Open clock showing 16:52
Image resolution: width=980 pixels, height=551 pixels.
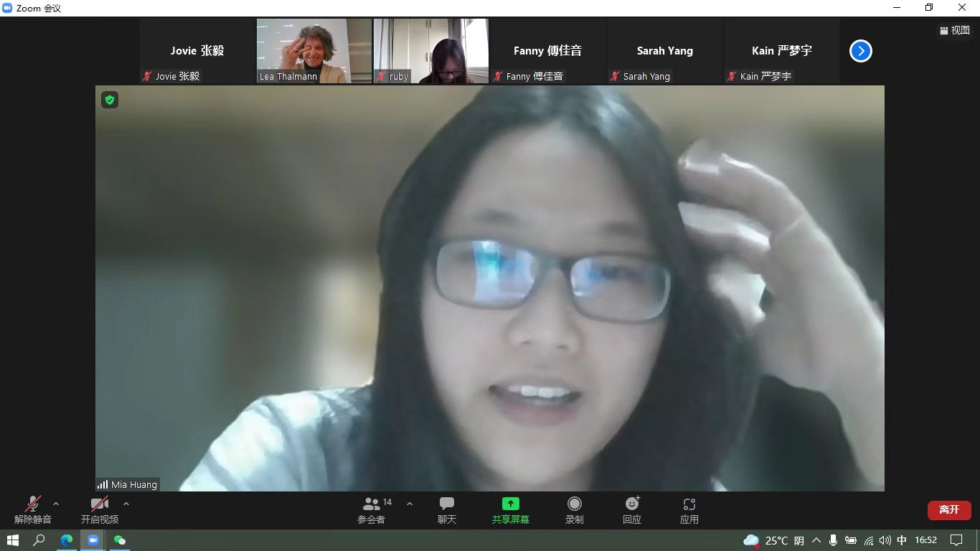click(x=926, y=540)
